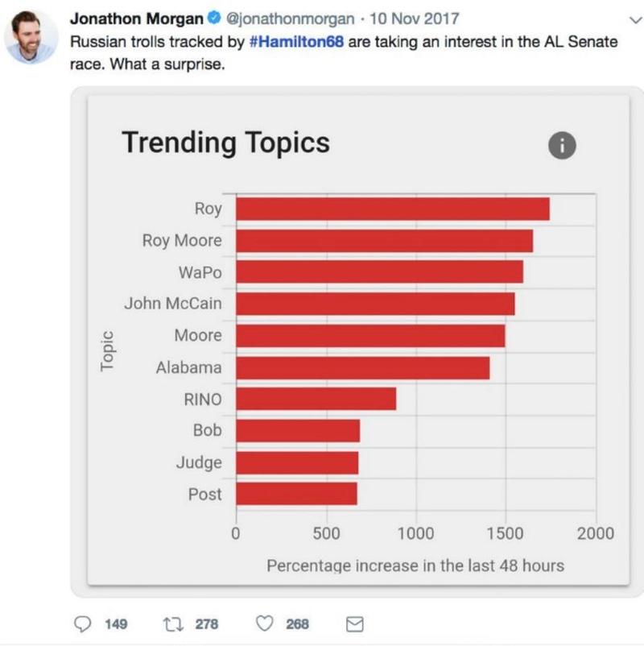The image size is (644, 646).
Task: Click the Trending Topics chart title
Action: coord(225,143)
